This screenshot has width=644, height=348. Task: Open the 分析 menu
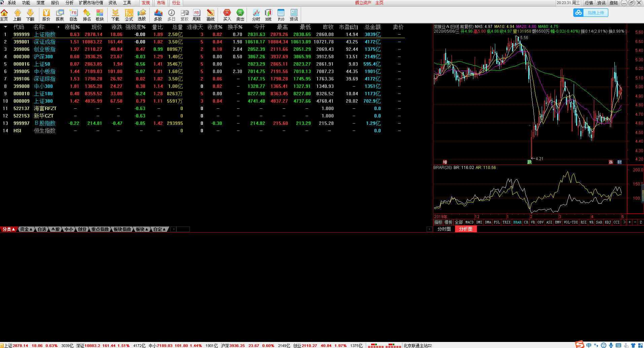[69, 3]
